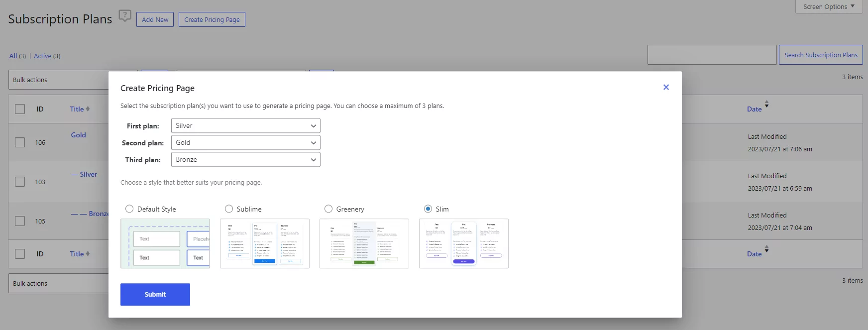Viewport: 868px width, 330px height.
Task: Open the Third plan dropdown showing Bronze
Action: (x=246, y=159)
